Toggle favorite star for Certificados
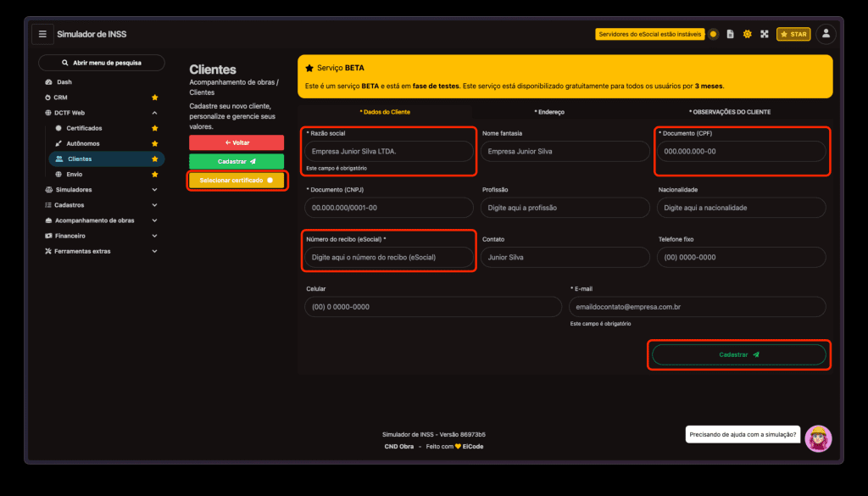The height and width of the screenshot is (496, 868). (155, 128)
